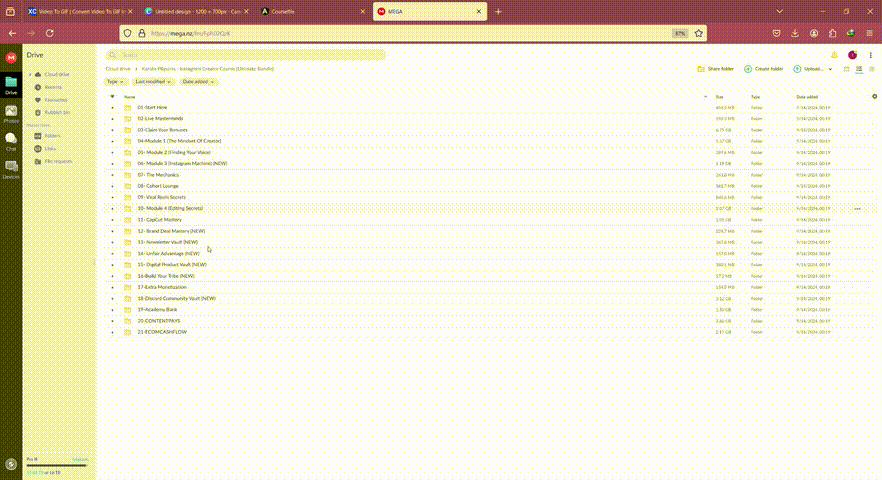
Task: Open the Photos section icon
Action: [11, 113]
